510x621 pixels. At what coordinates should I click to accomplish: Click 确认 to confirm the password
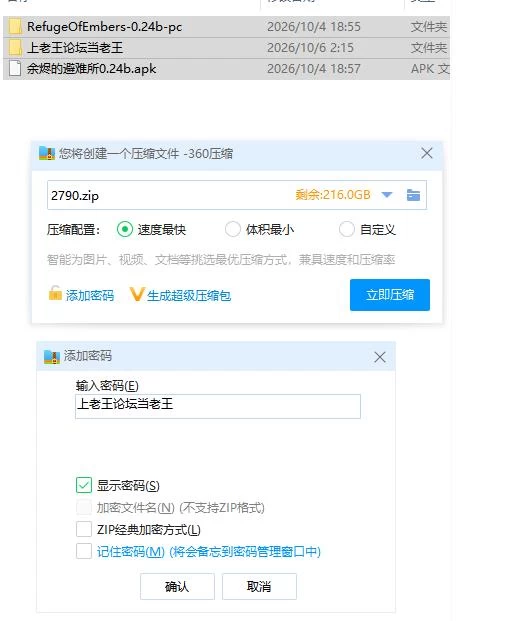tap(177, 586)
